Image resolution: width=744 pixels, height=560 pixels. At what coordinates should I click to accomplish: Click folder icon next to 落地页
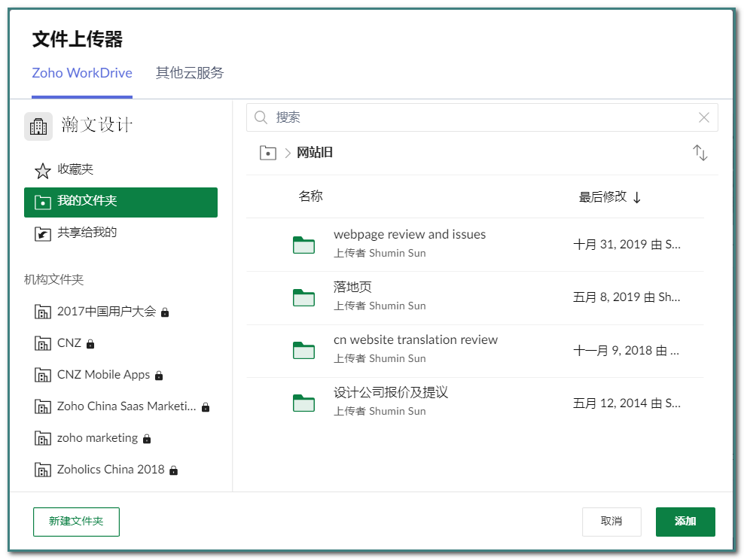pos(303,297)
